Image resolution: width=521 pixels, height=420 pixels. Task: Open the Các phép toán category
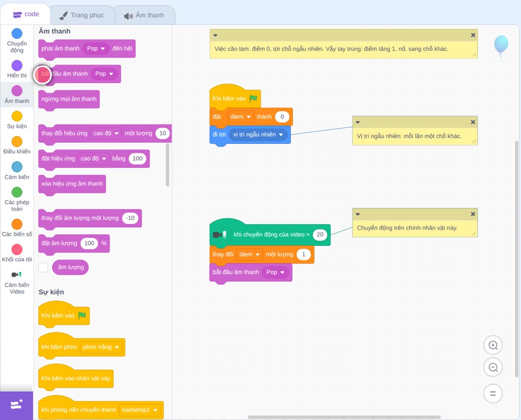(x=17, y=200)
